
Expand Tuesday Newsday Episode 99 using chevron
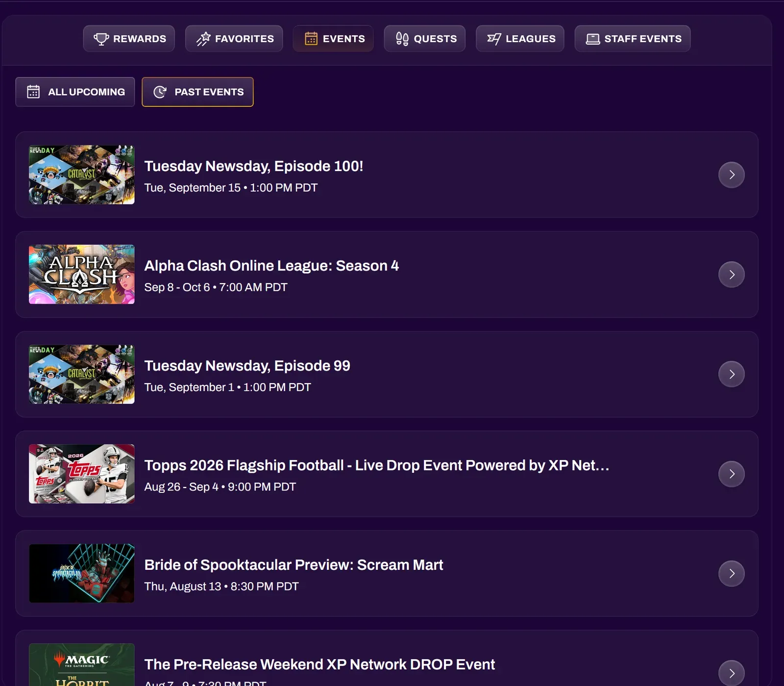[732, 374]
